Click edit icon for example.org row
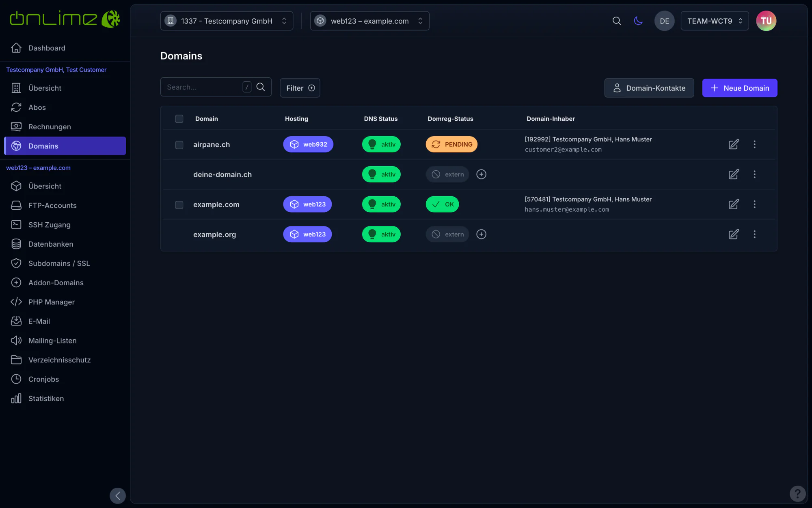This screenshot has height=508, width=812. click(734, 234)
